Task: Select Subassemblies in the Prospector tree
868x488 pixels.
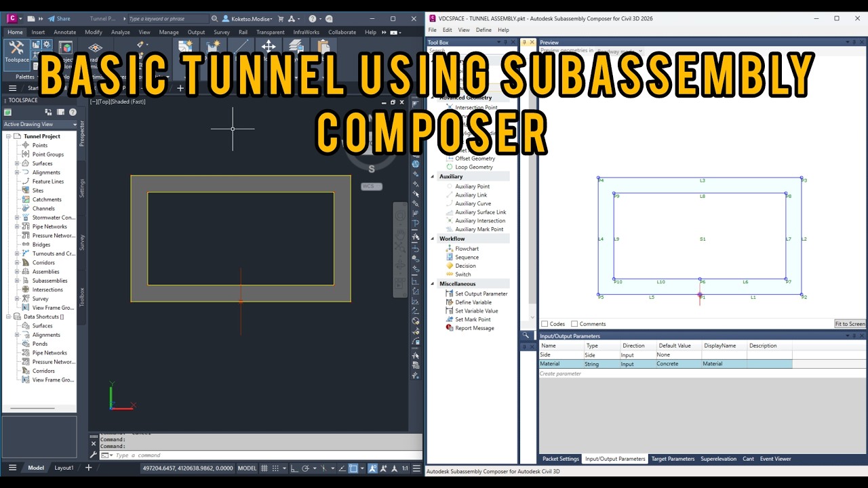Action: (50, 281)
